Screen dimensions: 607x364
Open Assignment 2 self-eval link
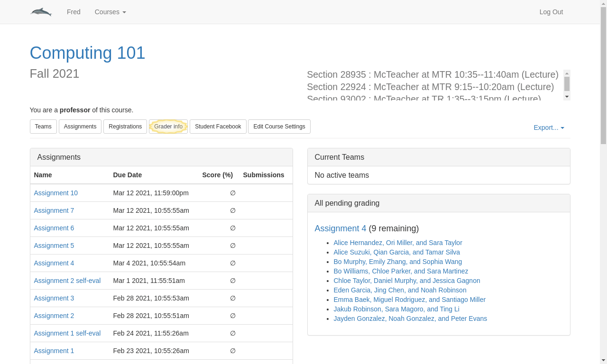(67, 281)
